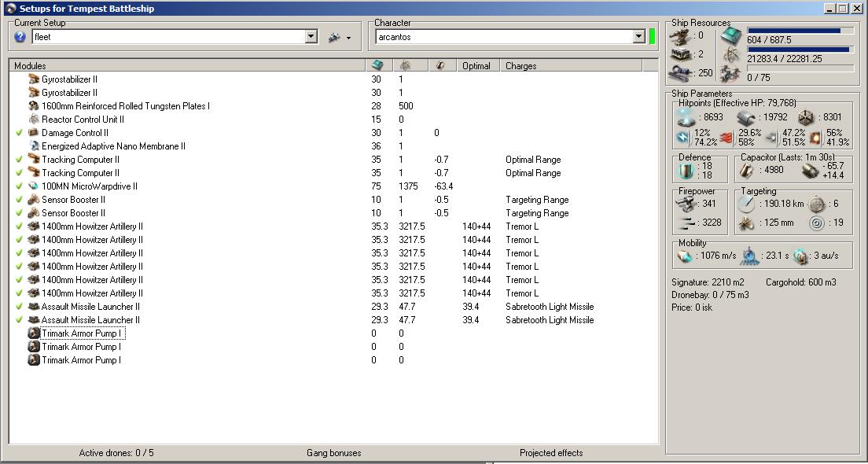Click the shield hitpoints icon showing 8693

pos(686,117)
